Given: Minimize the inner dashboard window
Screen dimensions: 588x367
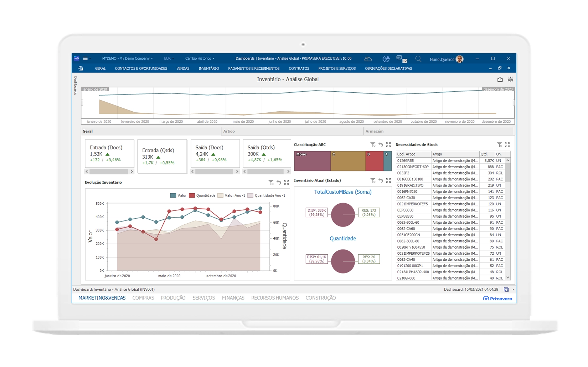Looking at the screenshot, I should pos(490,68).
